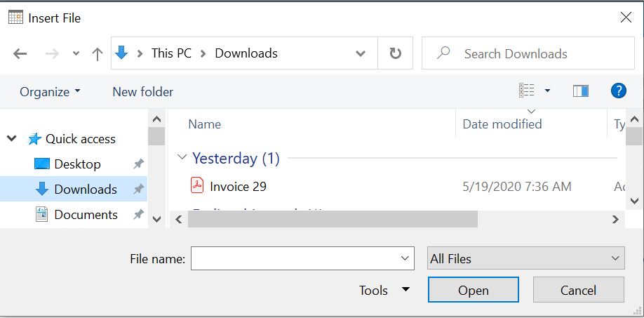This screenshot has width=644, height=318.
Task: Click the pin icon beside Desktop
Action: coord(138,164)
